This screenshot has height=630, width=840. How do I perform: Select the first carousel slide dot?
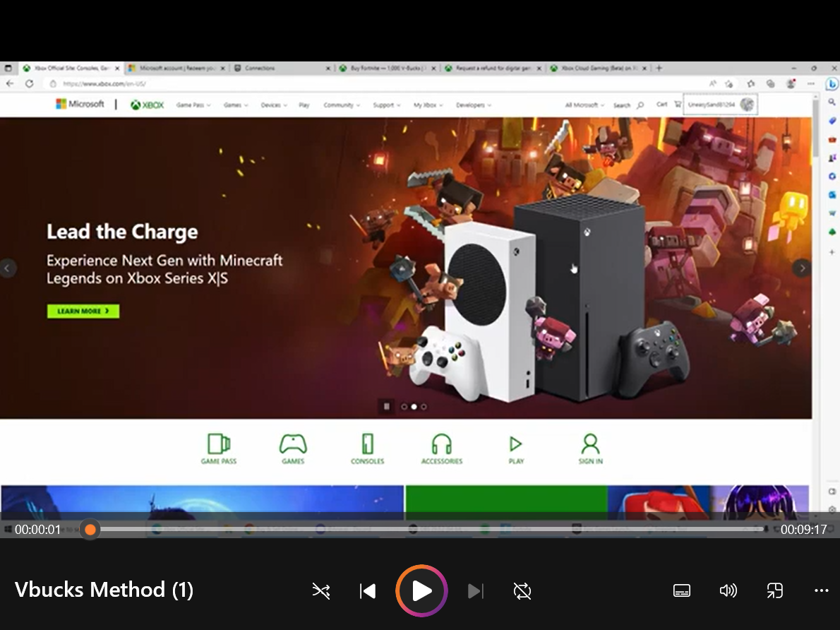pyautogui.click(x=404, y=407)
